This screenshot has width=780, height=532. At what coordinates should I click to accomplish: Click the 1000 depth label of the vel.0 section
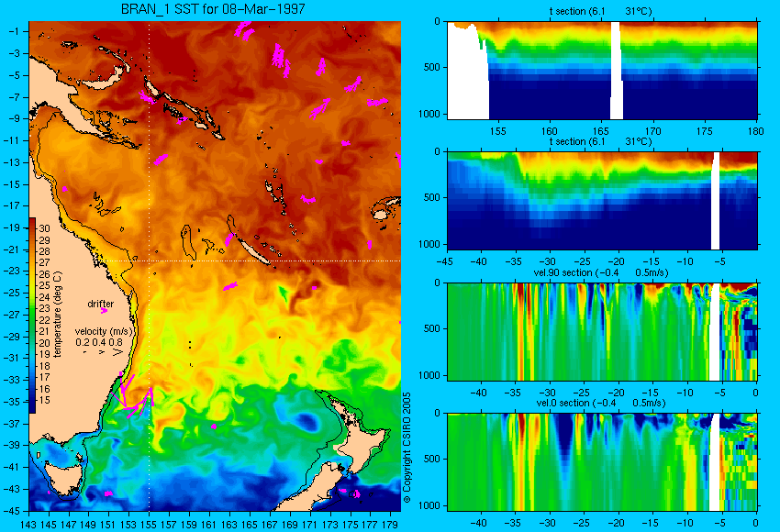[429, 505]
